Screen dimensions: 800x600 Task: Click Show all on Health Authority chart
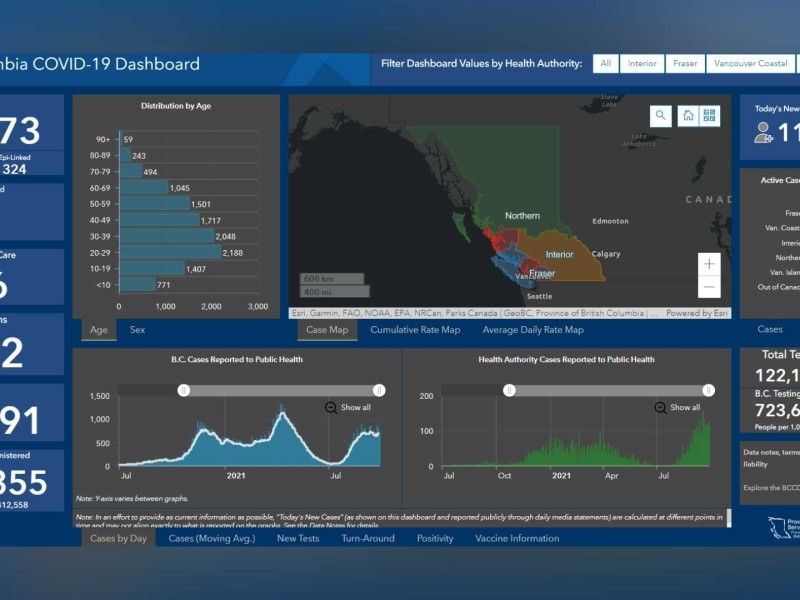684,407
